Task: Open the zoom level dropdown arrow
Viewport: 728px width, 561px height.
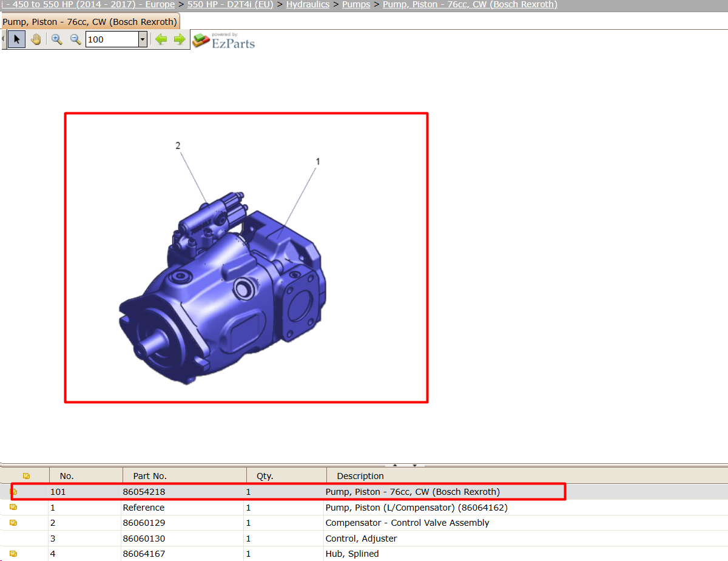Action: (143, 39)
